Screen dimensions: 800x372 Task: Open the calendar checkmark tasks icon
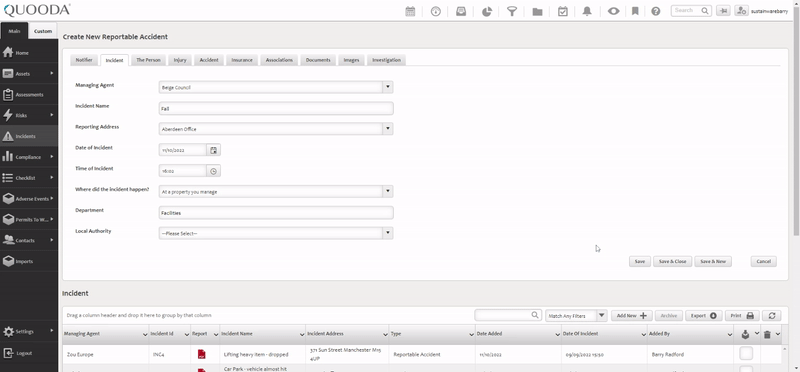(563, 11)
